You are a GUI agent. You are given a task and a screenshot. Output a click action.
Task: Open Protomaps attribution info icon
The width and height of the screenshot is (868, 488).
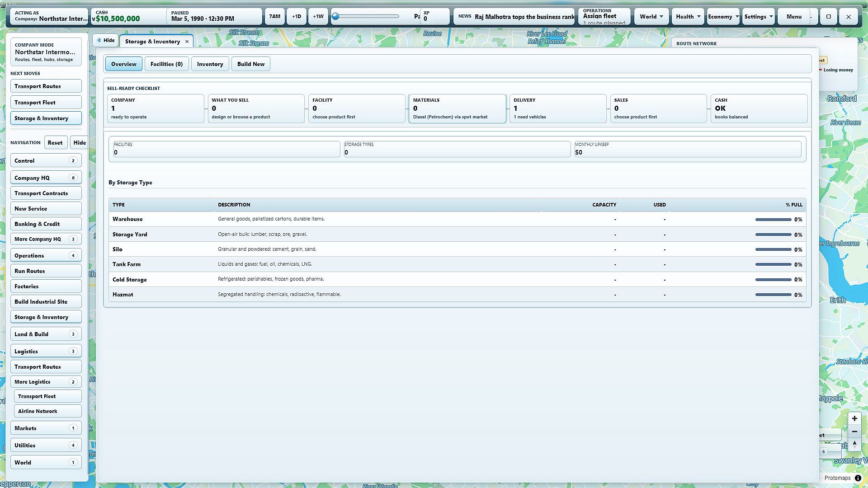(x=858, y=478)
